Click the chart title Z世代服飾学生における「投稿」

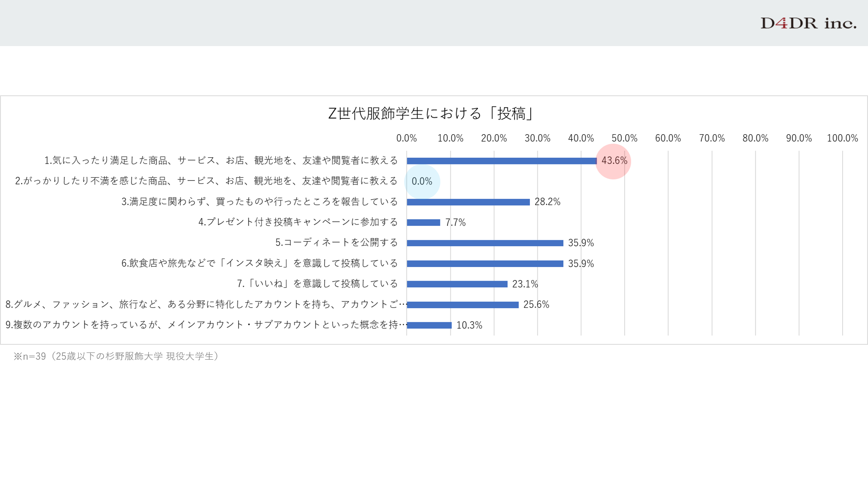431,113
